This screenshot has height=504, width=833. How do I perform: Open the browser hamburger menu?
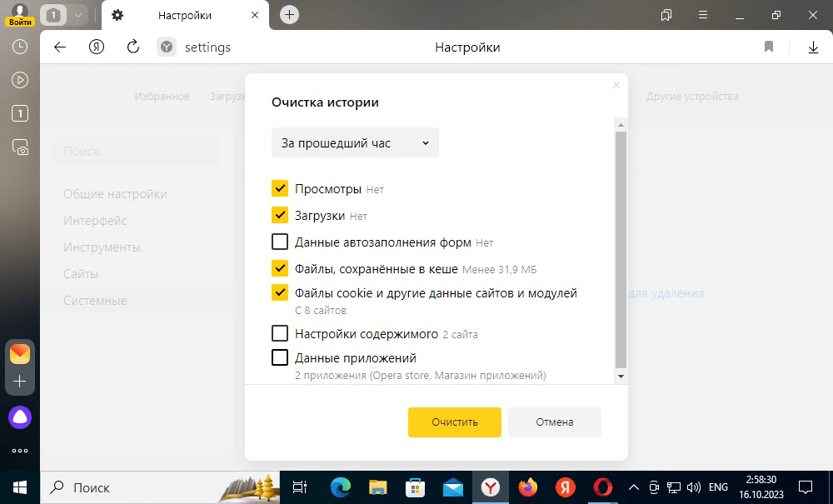click(703, 15)
